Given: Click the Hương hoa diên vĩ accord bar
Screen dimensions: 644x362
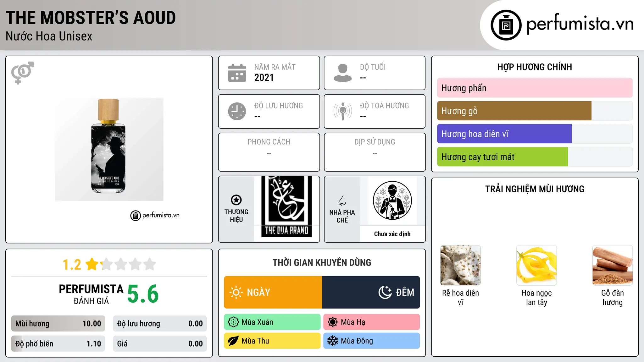Looking at the screenshot, I should click(535, 134).
